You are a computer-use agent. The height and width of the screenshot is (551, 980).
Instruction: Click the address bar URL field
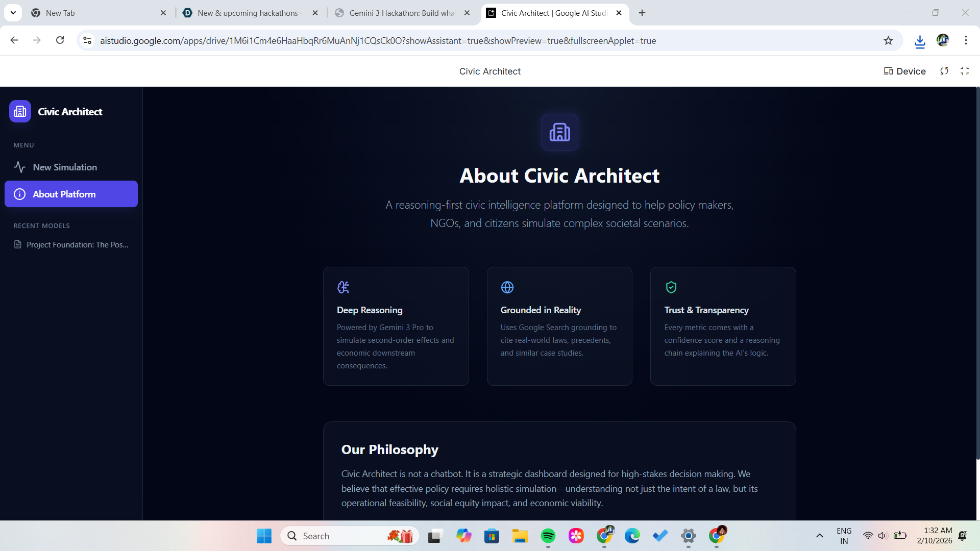pyautogui.click(x=378, y=41)
